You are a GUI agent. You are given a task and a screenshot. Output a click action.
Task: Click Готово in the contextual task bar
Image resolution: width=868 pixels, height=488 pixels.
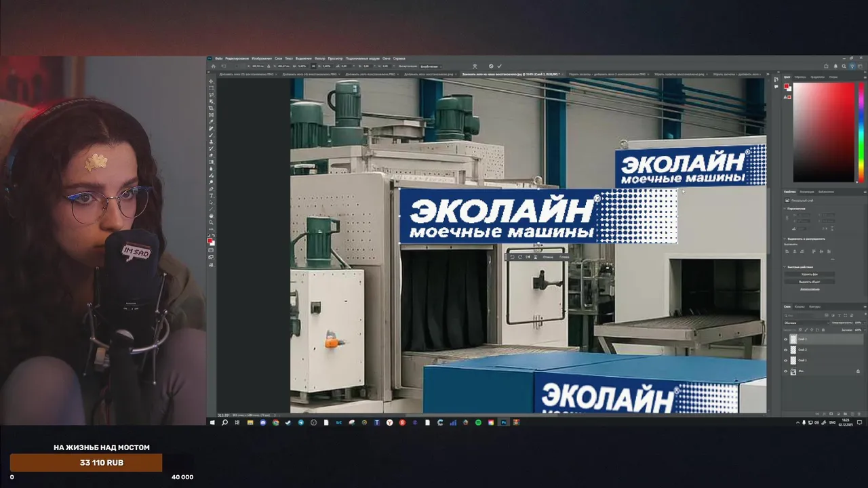[564, 257]
